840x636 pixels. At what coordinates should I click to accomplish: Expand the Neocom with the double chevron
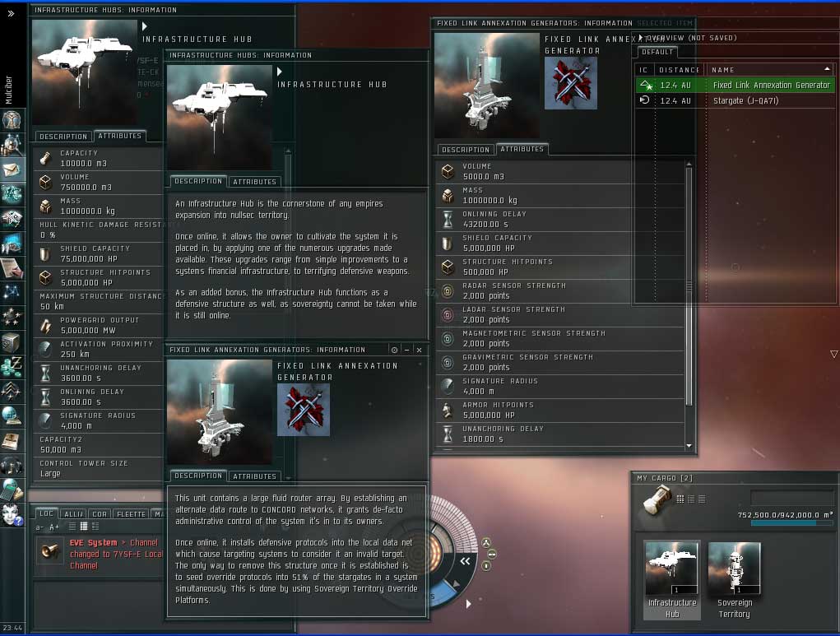pos(11,13)
